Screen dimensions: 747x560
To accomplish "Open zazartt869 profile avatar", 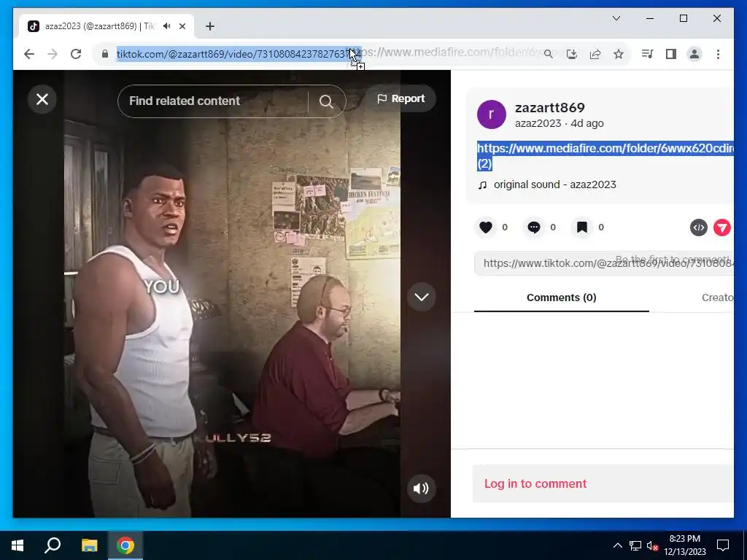I will [x=491, y=114].
